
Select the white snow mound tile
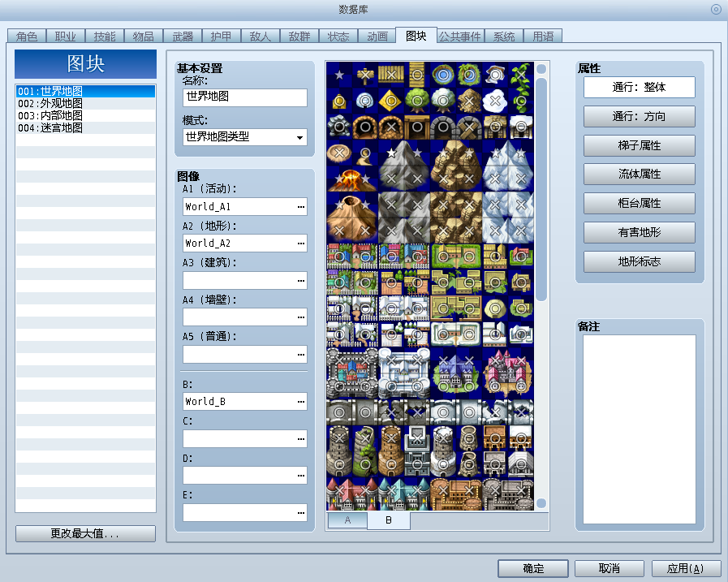[x=495, y=101]
